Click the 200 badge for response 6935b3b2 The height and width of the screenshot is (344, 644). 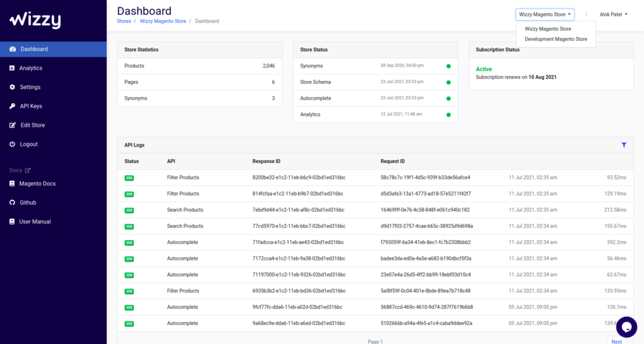129,291
